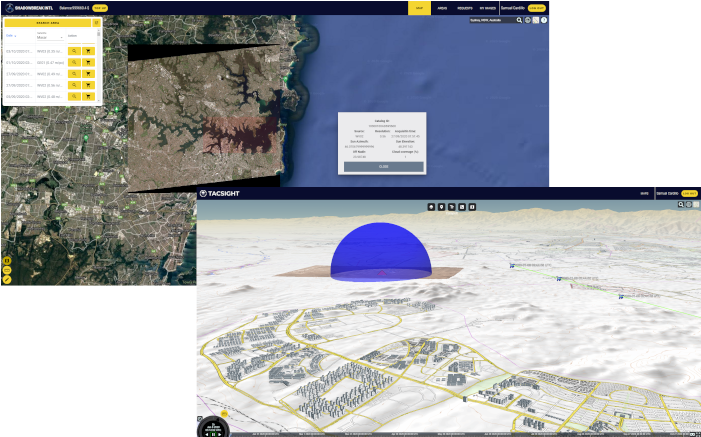Click the results list vertical scrollbar
The width and height of the screenshot is (701, 437).
coord(99,67)
